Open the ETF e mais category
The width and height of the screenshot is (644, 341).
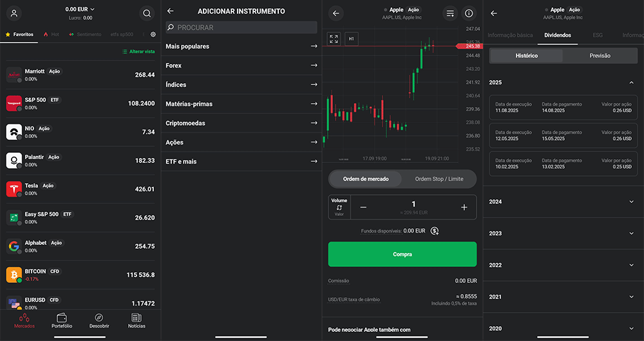[241, 162]
